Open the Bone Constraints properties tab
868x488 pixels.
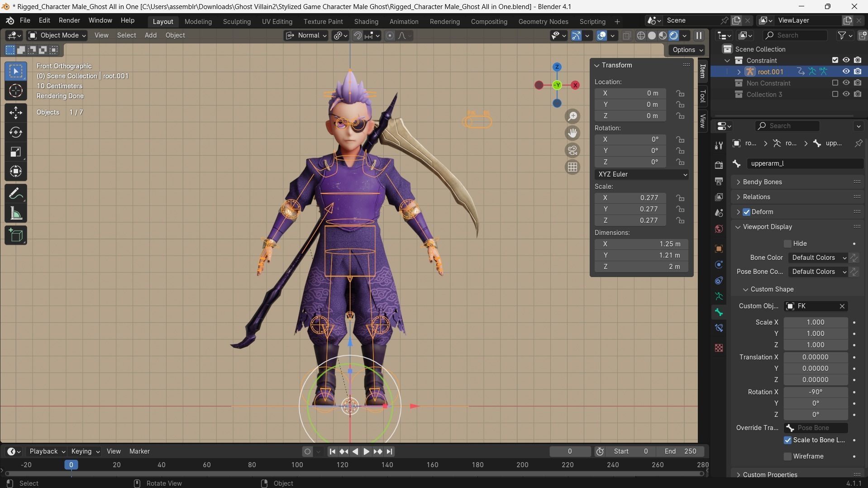(719, 328)
